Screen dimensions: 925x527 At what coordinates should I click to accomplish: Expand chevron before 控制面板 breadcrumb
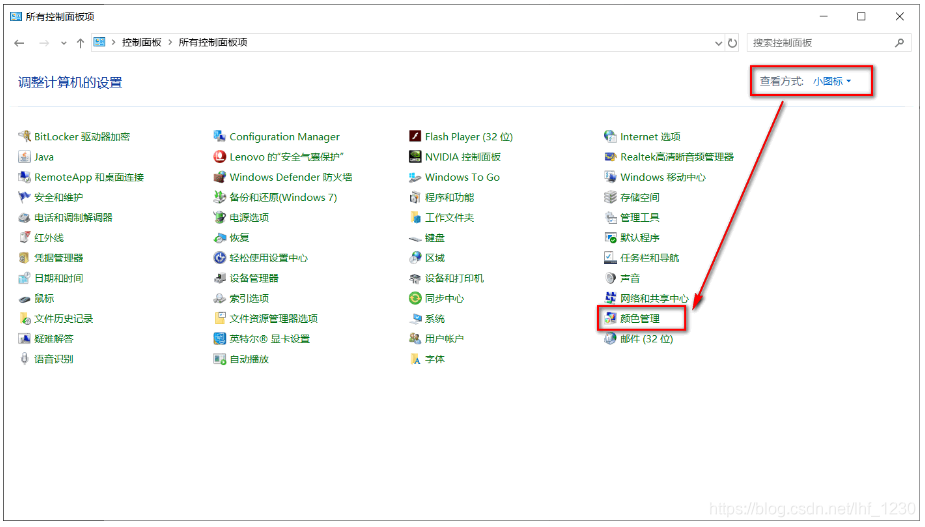tap(113, 42)
